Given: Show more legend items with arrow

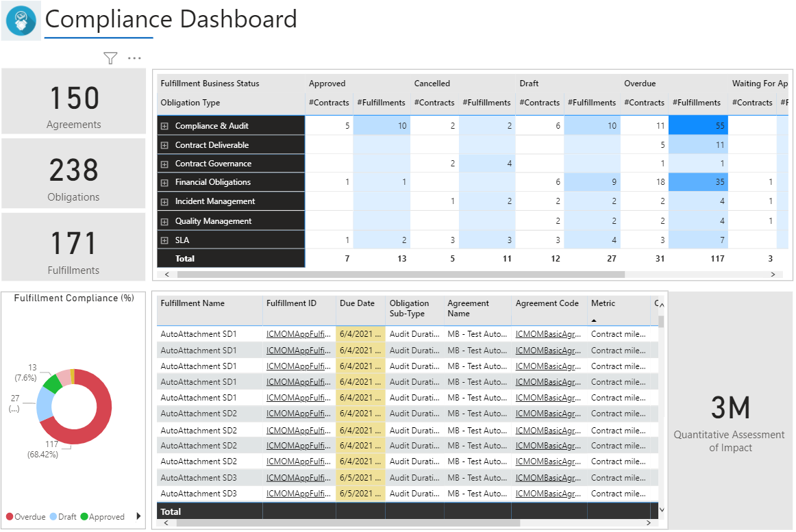Looking at the screenshot, I should click(139, 516).
